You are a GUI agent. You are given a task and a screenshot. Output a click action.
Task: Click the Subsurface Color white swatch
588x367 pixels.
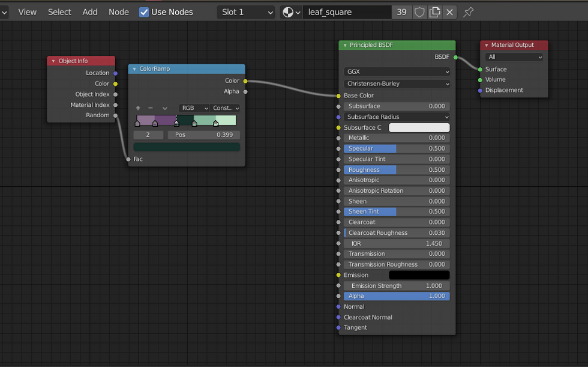click(x=419, y=127)
